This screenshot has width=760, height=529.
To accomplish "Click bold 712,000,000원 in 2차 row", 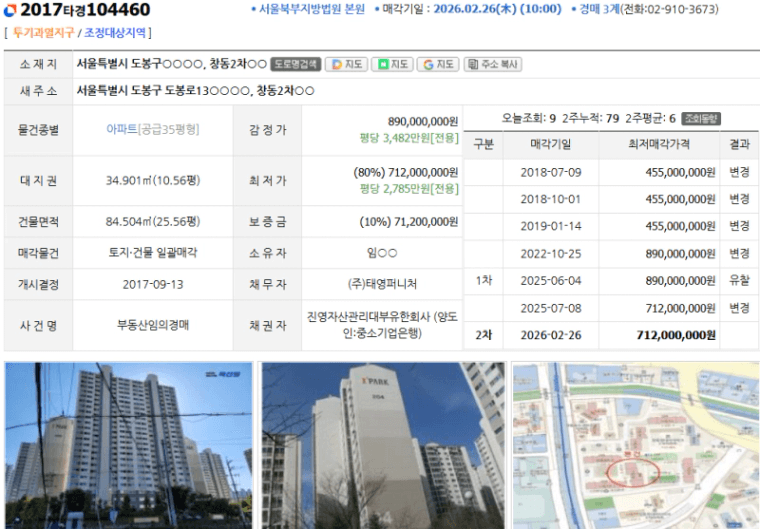I will [676, 336].
